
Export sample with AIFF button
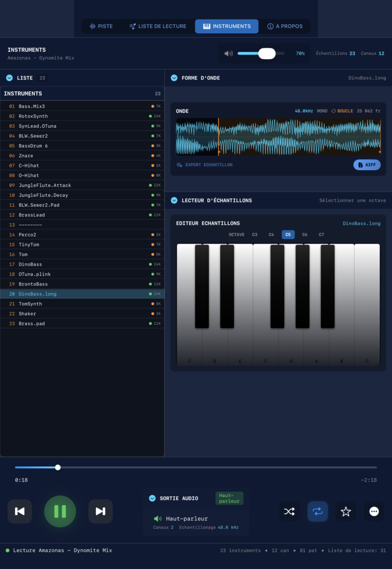366,165
